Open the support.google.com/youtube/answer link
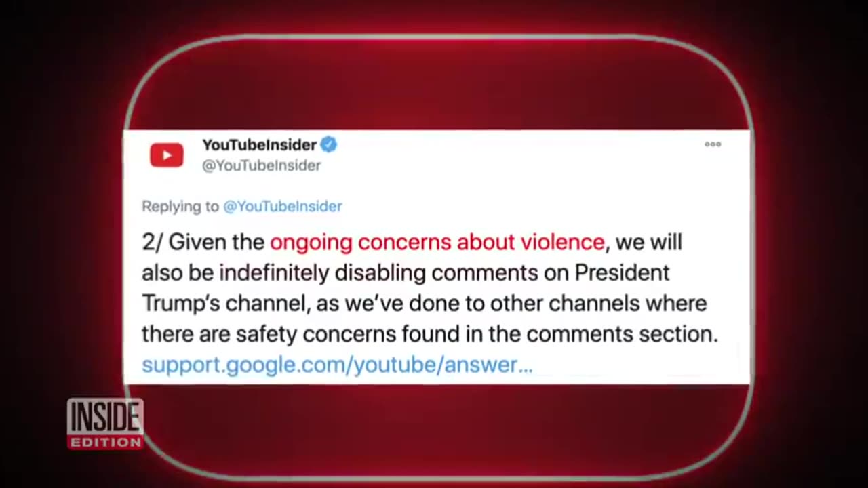This screenshot has height=488, width=868. (x=337, y=365)
